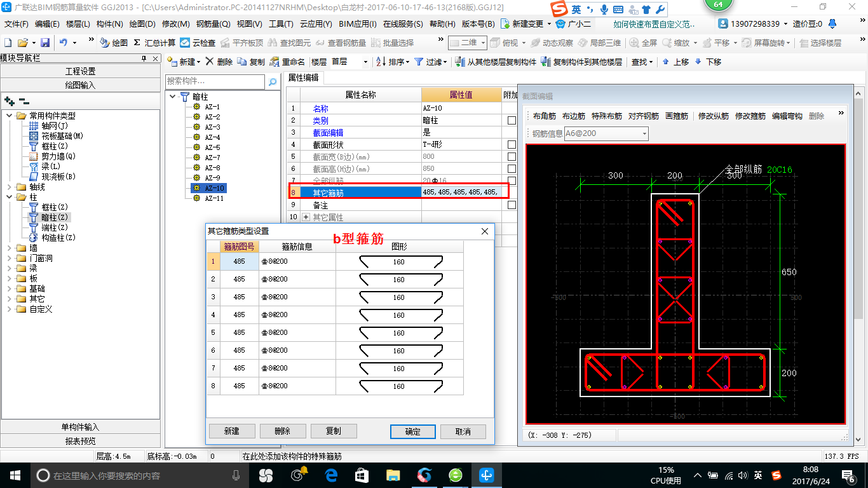Click 复制构件到其他楼层 button
This screenshot has height=488, width=868.
pos(582,62)
